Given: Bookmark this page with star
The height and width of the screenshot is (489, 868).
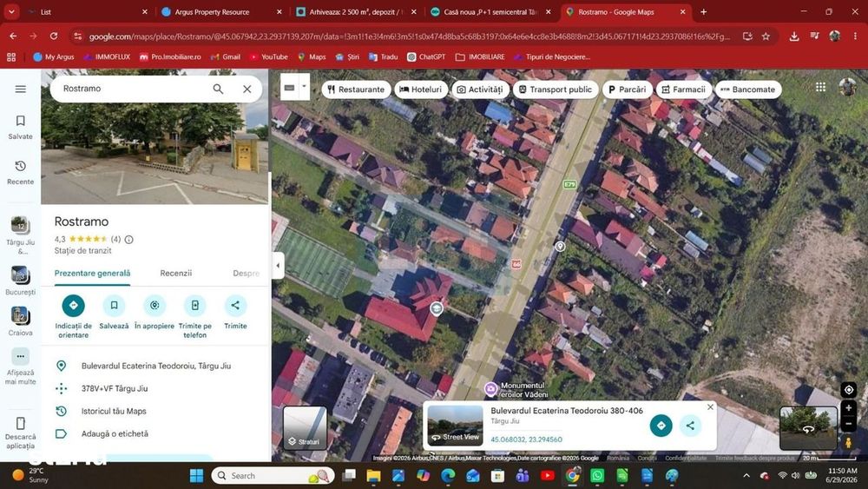Looking at the screenshot, I should point(766,36).
